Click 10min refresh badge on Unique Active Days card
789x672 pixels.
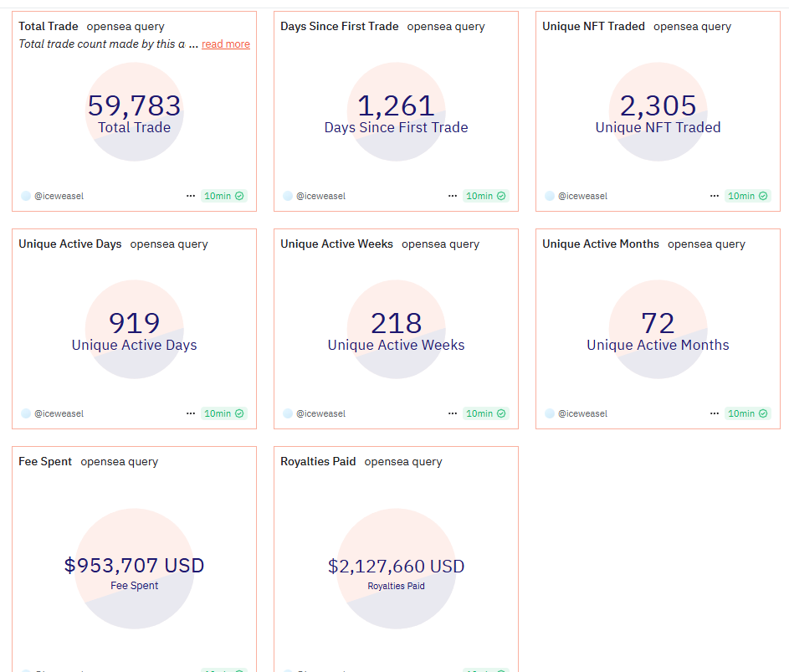[x=224, y=413]
